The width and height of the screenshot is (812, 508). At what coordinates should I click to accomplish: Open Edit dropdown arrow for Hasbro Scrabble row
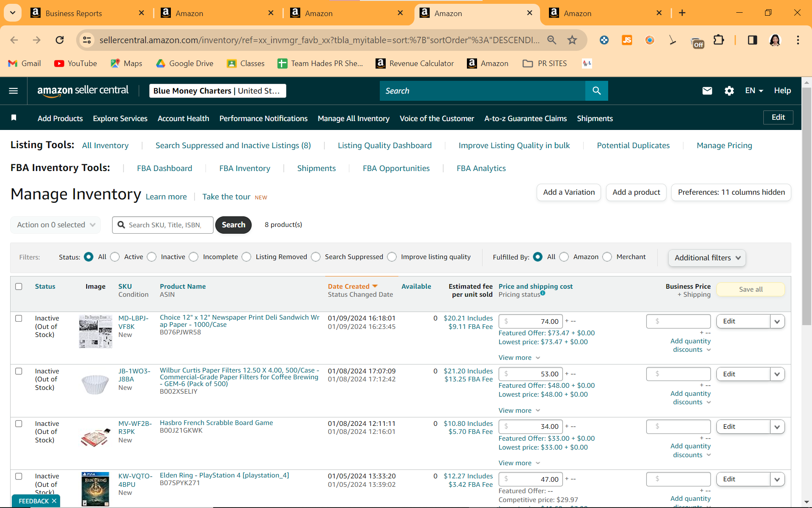(777, 427)
